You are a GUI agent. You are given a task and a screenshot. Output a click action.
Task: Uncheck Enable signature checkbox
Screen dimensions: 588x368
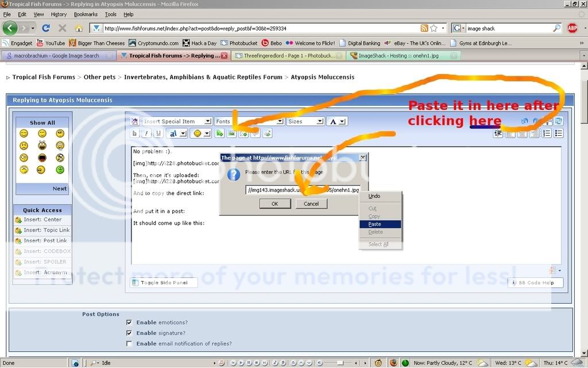click(129, 333)
